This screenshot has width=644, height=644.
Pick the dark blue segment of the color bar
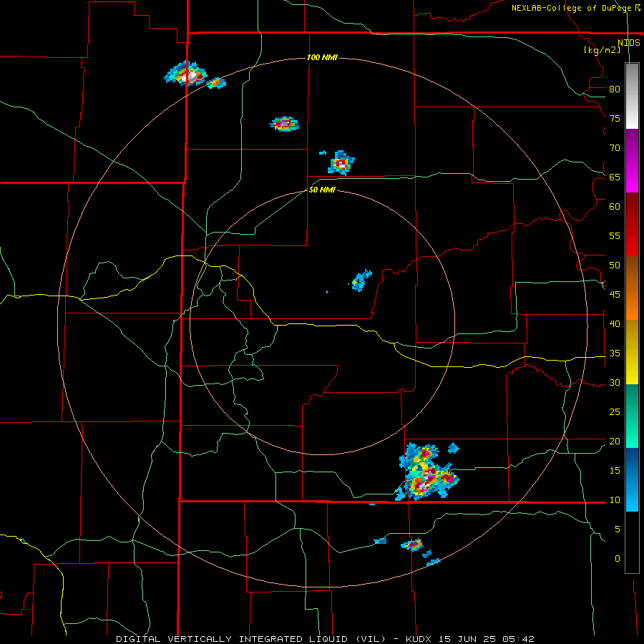[x=632, y=463]
